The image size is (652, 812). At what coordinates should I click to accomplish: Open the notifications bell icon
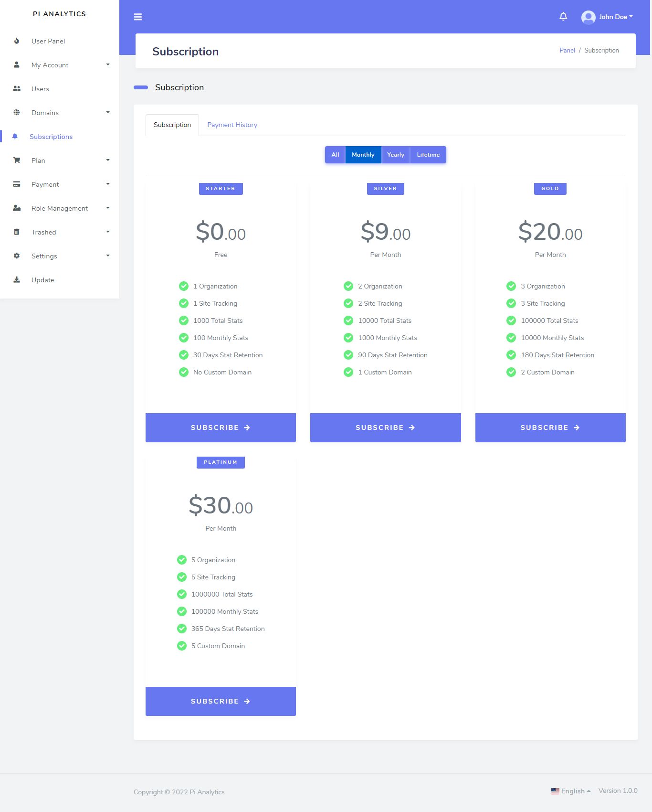(x=563, y=17)
